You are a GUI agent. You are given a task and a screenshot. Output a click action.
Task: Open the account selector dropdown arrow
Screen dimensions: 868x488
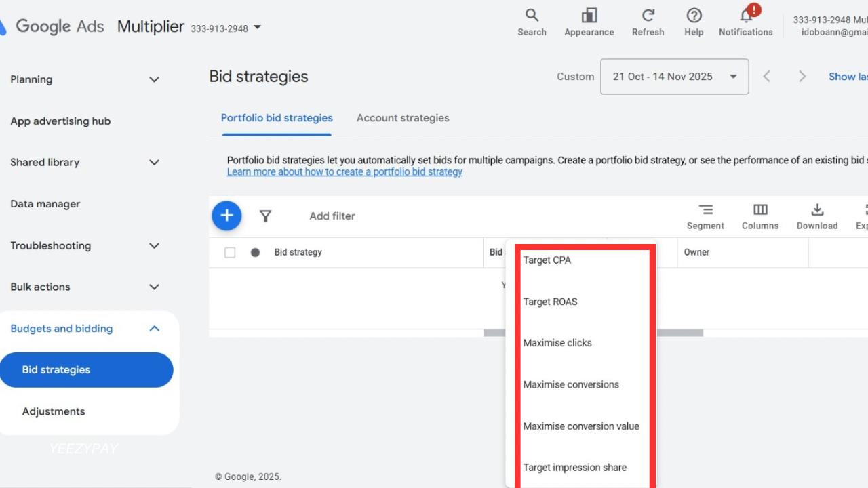[257, 28]
